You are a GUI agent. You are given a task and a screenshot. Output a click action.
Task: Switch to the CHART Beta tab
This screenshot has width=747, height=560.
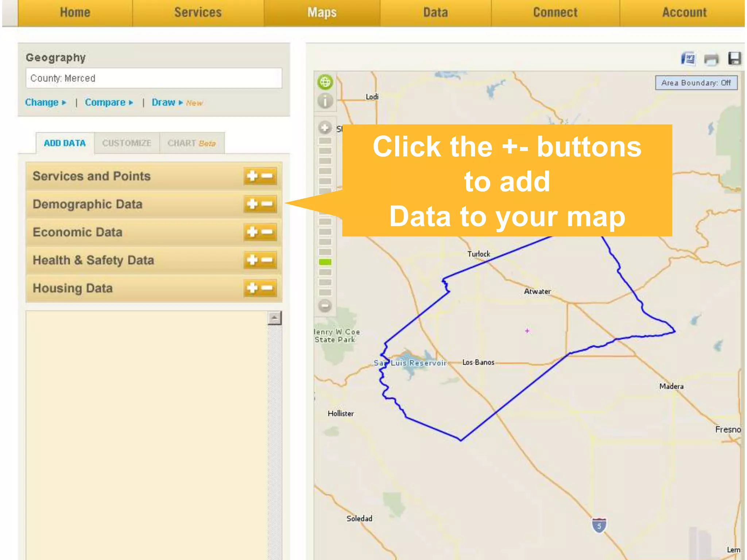coord(191,143)
